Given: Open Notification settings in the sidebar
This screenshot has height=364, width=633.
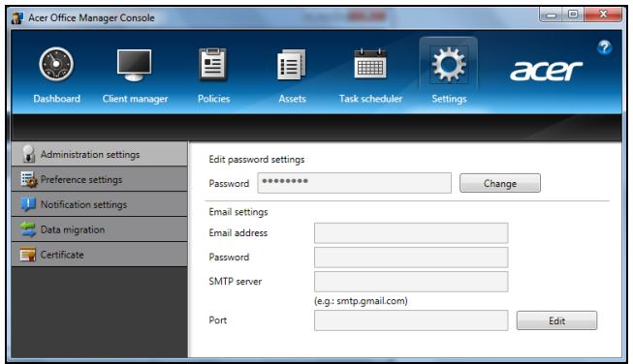Looking at the screenshot, I should [100, 204].
